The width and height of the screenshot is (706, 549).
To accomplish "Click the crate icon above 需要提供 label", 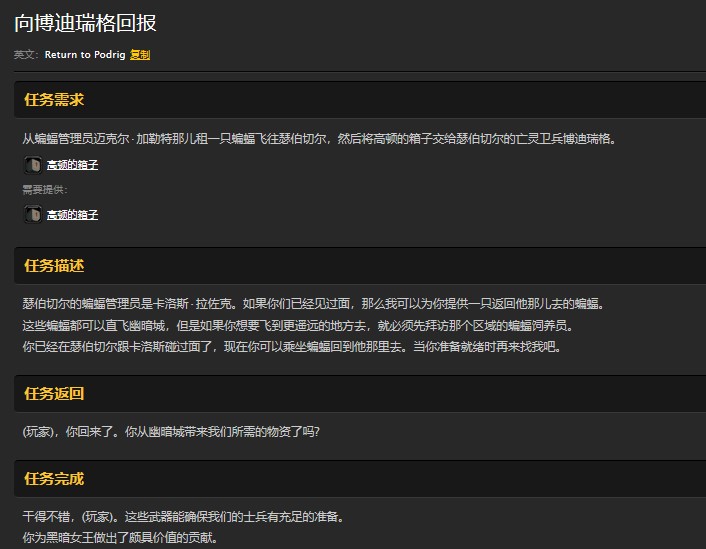I will point(32,165).
